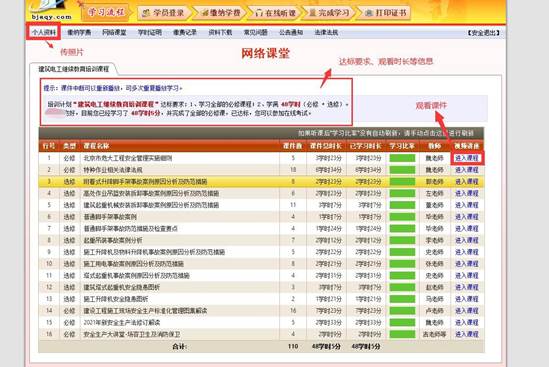Viewport: 549px width, 367px height.
Task: Click the 课程名称 column header
Action: click(96, 146)
